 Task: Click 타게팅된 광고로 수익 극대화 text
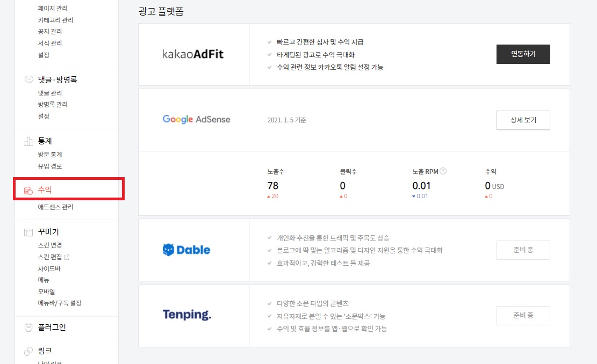(315, 55)
